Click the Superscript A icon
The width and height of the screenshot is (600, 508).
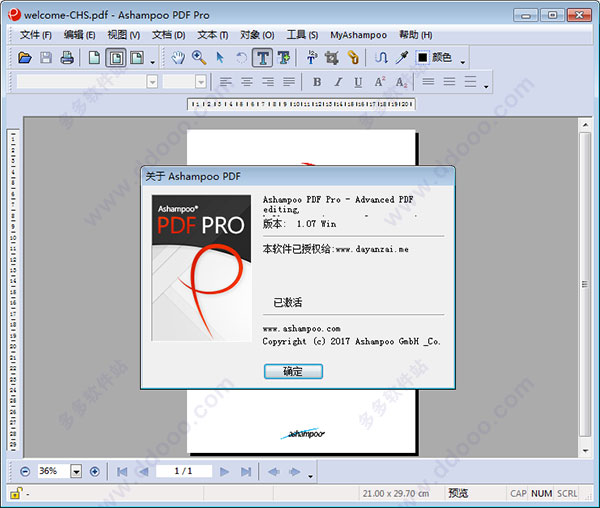click(380, 82)
